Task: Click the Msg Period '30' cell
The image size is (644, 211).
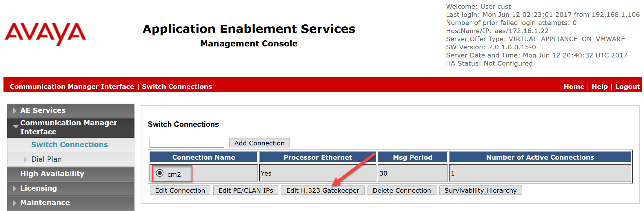Action: click(x=412, y=173)
